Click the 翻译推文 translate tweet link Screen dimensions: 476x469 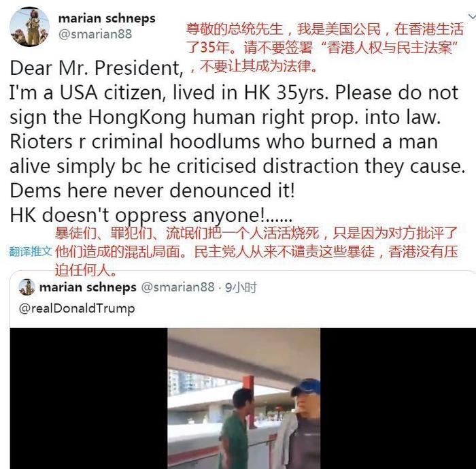[x=31, y=251]
